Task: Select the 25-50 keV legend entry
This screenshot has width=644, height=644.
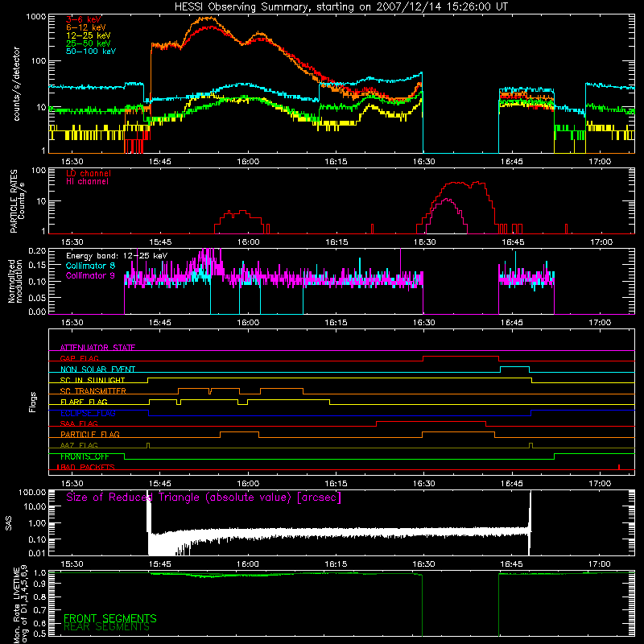Action: [x=89, y=43]
